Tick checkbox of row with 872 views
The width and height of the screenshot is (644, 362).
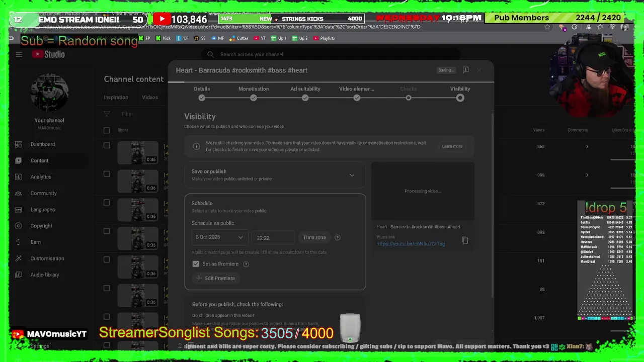coord(107,203)
